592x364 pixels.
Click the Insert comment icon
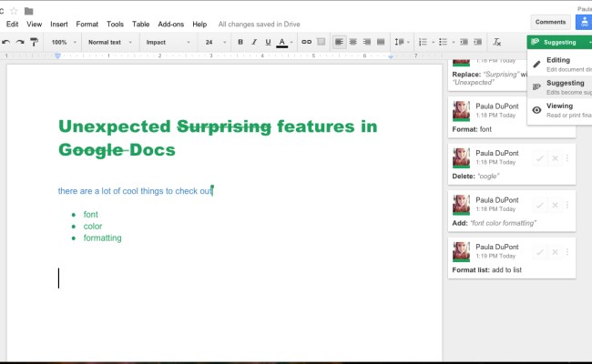point(321,42)
